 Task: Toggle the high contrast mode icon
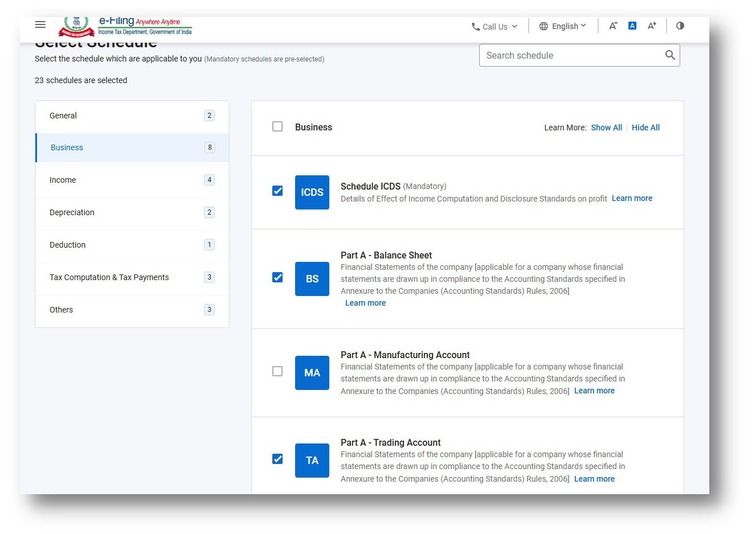680,26
